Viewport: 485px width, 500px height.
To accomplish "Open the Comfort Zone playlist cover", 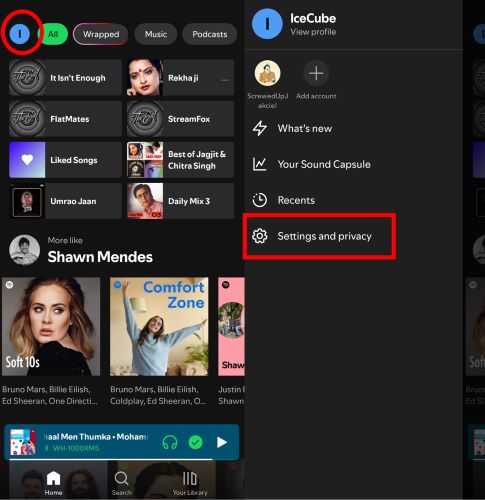I will [x=159, y=327].
